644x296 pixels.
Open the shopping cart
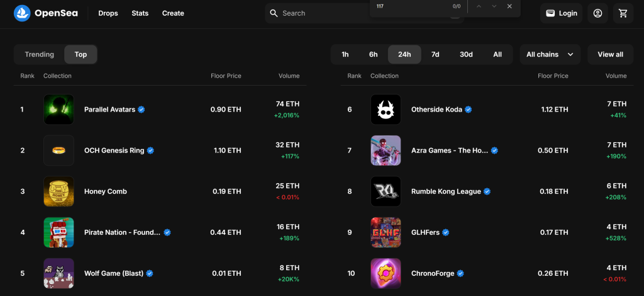tap(623, 13)
